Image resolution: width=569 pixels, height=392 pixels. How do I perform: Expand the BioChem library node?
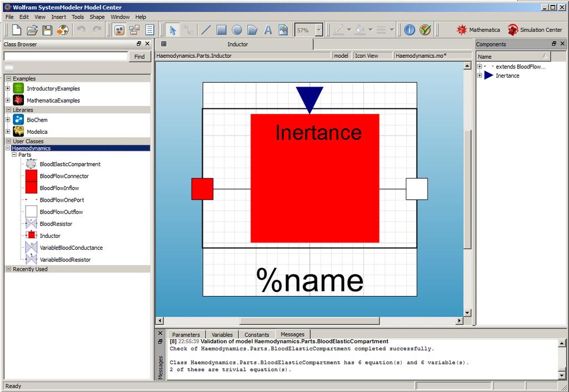pyautogui.click(x=8, y=119)
